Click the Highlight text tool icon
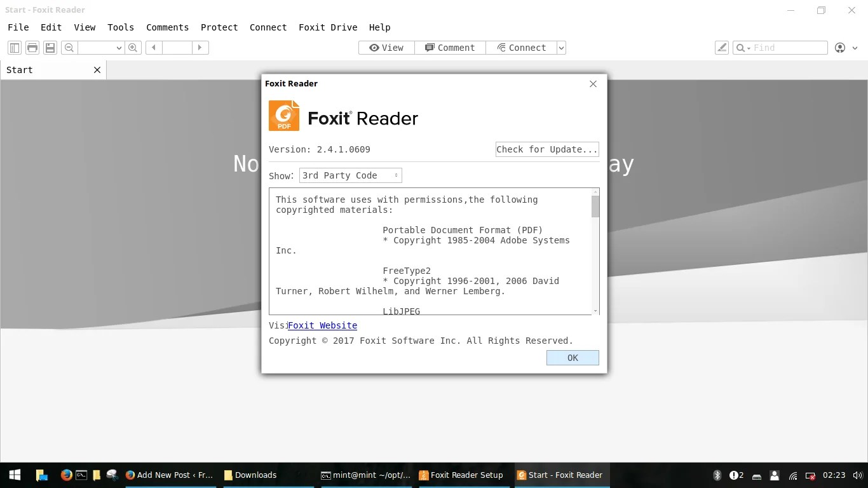 click(721, 48)
